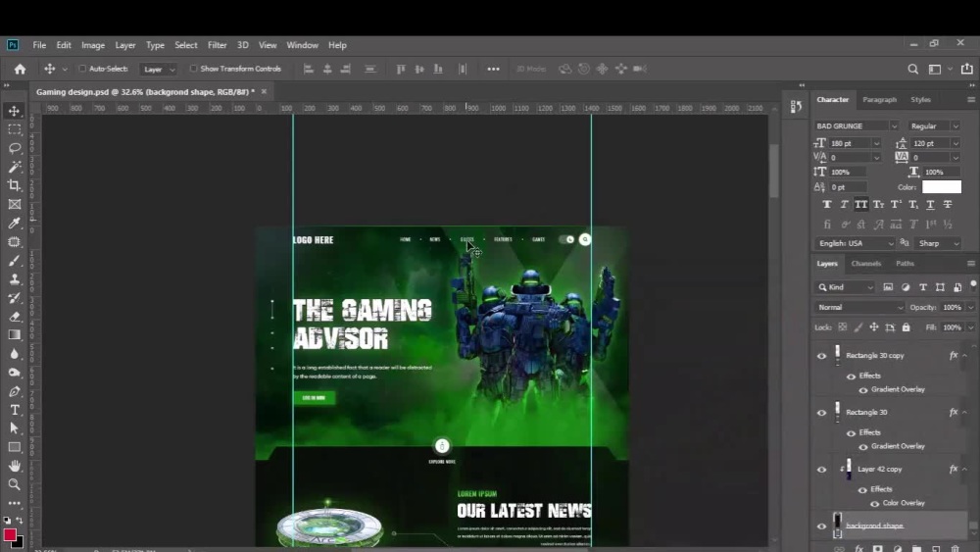Open the English: USA language dropdown

[855, 244]
